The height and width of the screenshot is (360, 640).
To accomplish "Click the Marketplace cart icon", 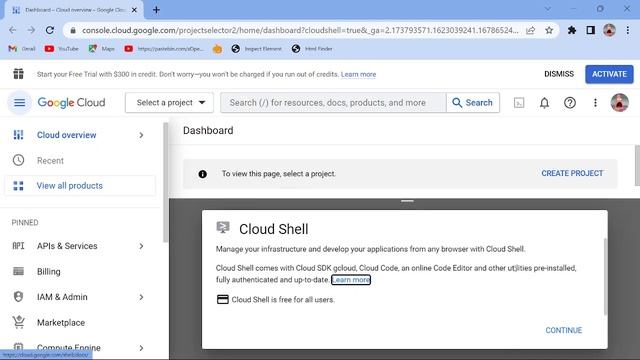I will click(x=18, y=322).
